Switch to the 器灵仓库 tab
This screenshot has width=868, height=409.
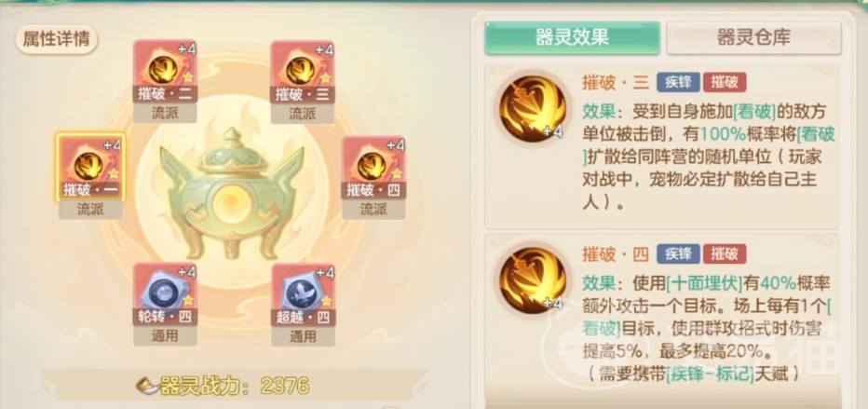tap(753, 37)
